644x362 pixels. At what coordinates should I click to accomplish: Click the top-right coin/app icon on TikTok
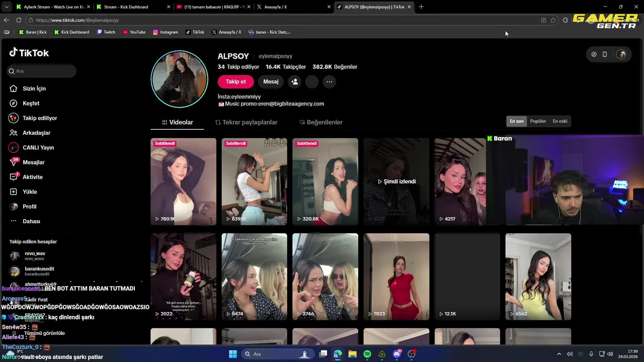[x=594, y=54]
